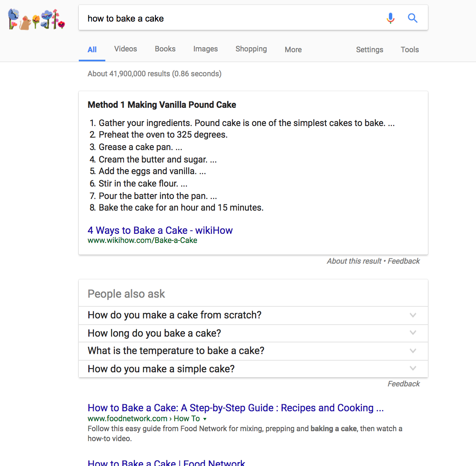This screenshot has width=476, height=466.
Task: Switch to the Images tab
Action: (205, 49)
